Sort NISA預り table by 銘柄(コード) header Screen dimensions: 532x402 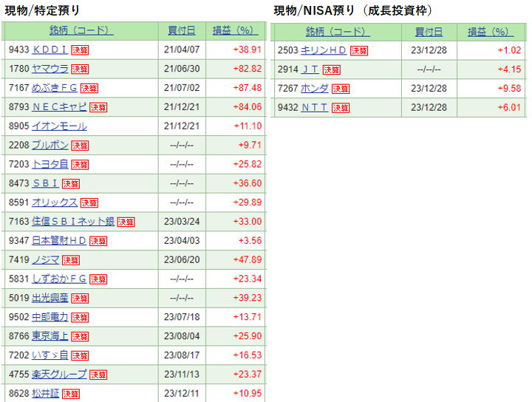[x=338, y=32]
